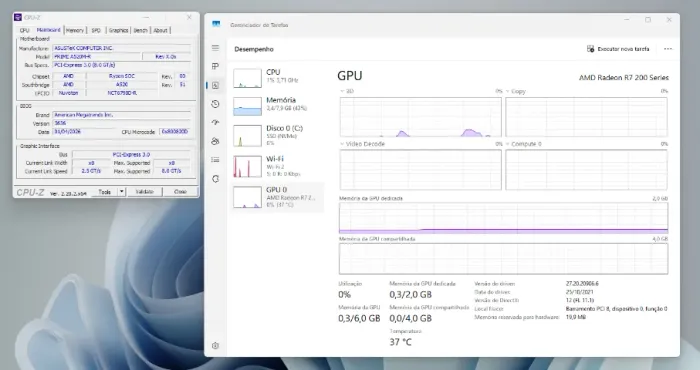Open the Startup apps icon in sidebar

click(216, 122)
